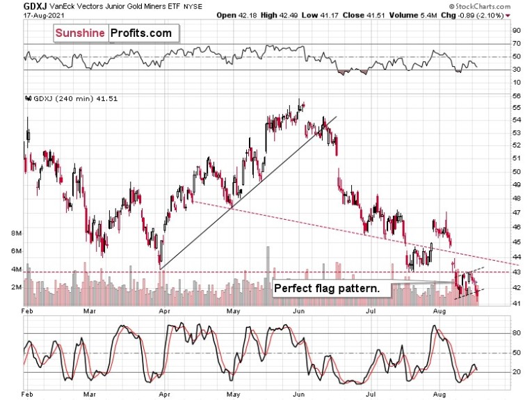The width and height of the screenshot is (532, 400).
Task: Click the 56 price level on right axis
Action: click(x=517, y=96)
